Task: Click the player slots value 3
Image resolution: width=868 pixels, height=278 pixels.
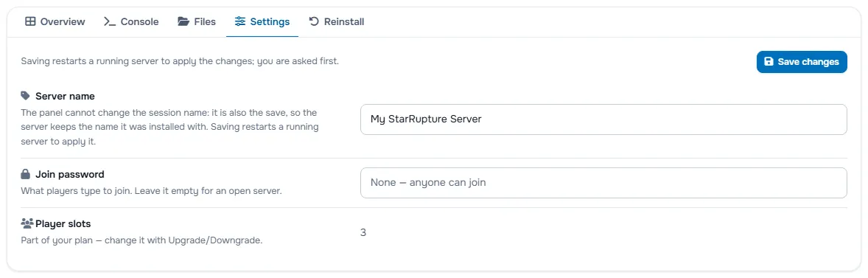Action: tap(363, 232)
